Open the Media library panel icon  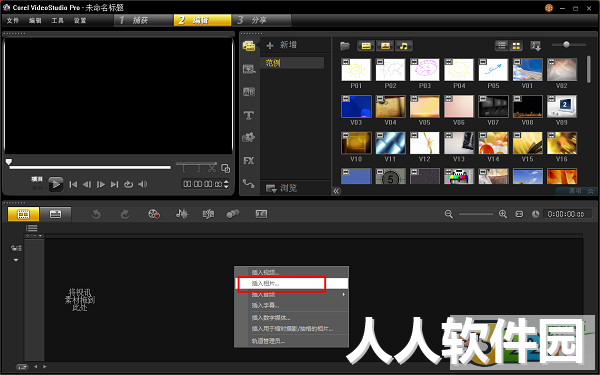click(x=249, y=46)
